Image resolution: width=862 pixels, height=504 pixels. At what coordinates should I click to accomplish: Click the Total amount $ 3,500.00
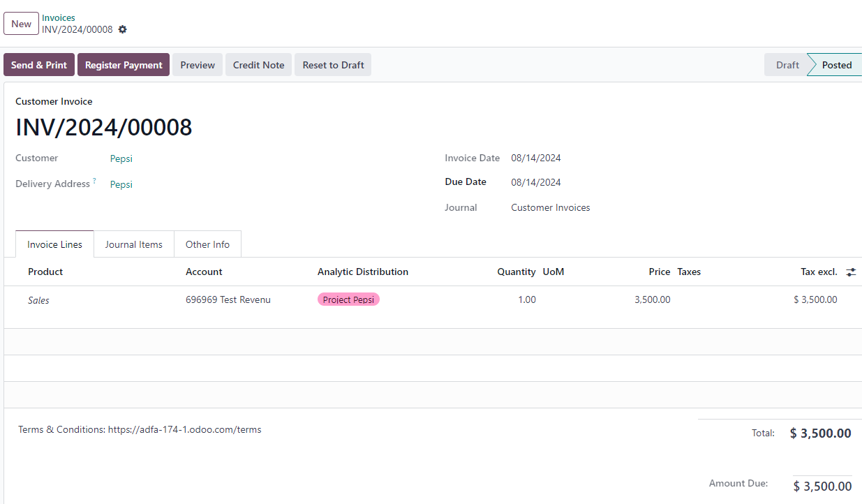coord(821,433)
